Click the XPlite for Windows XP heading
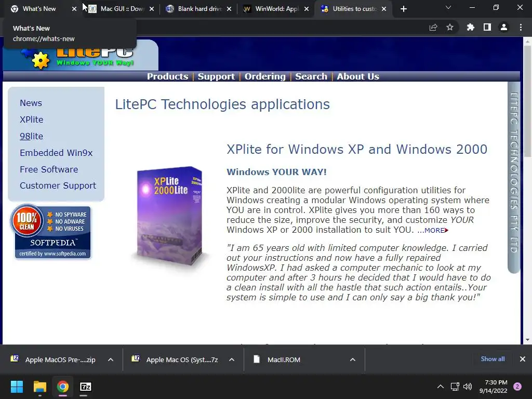The width and height of the screenshot is (532, 399). [357, 149]
